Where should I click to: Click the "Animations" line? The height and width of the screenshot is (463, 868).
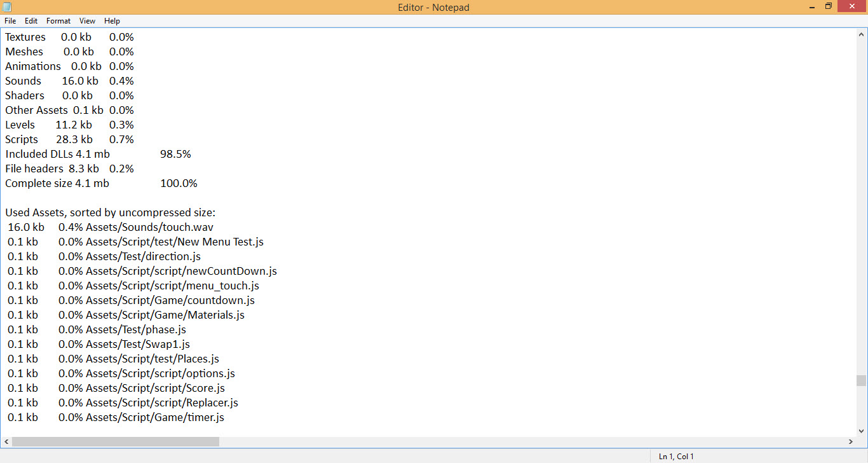(x=70, y=66)
